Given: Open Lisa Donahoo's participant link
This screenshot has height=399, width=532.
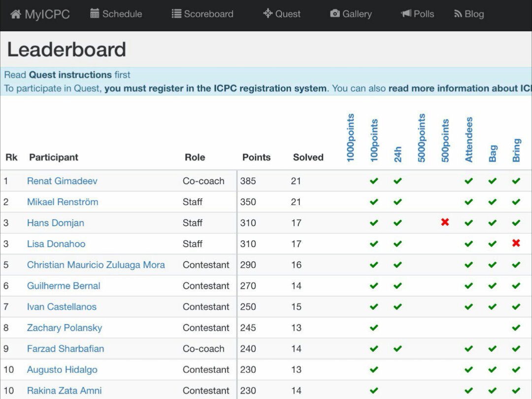Looking at the screenshot, I should point(56,244).
